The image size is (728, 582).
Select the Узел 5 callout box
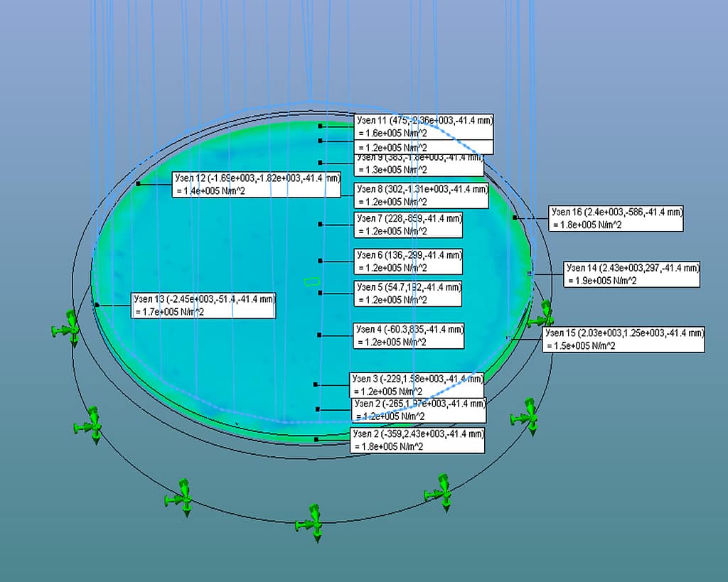[x=407, y=293]
